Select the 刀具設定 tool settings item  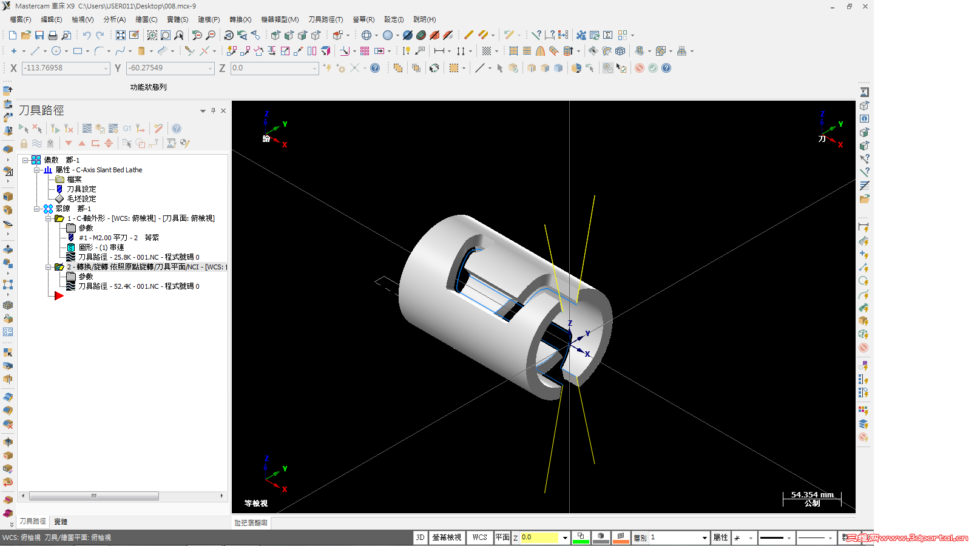81,189
